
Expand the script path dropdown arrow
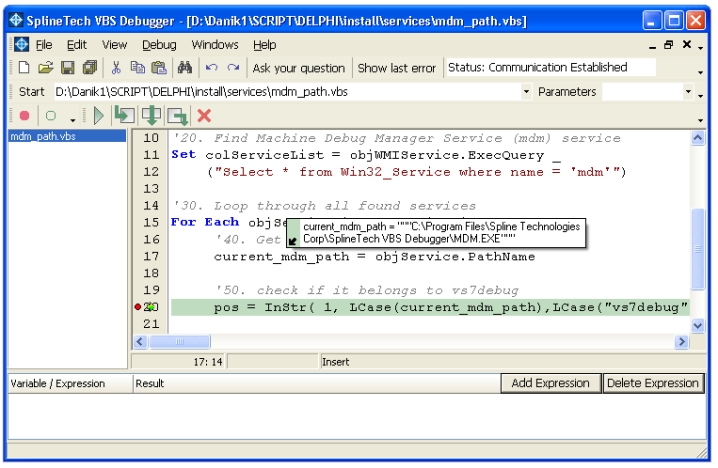pos(527,92)
